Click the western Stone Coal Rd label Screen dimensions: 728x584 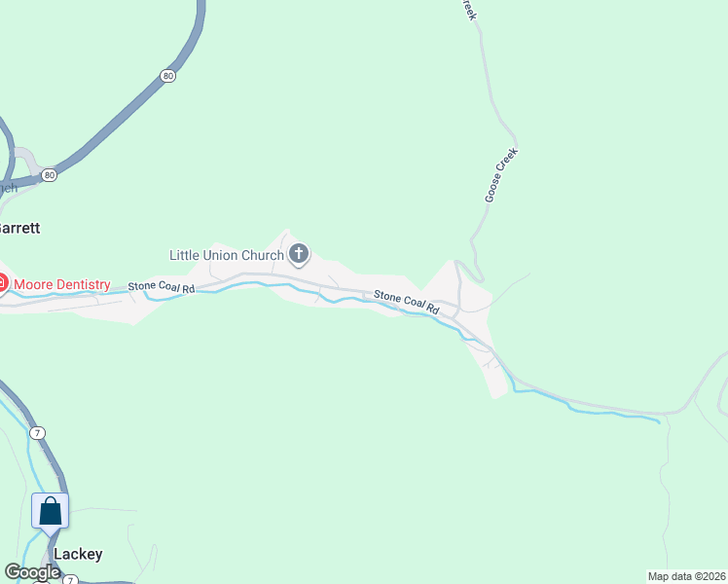162,287
